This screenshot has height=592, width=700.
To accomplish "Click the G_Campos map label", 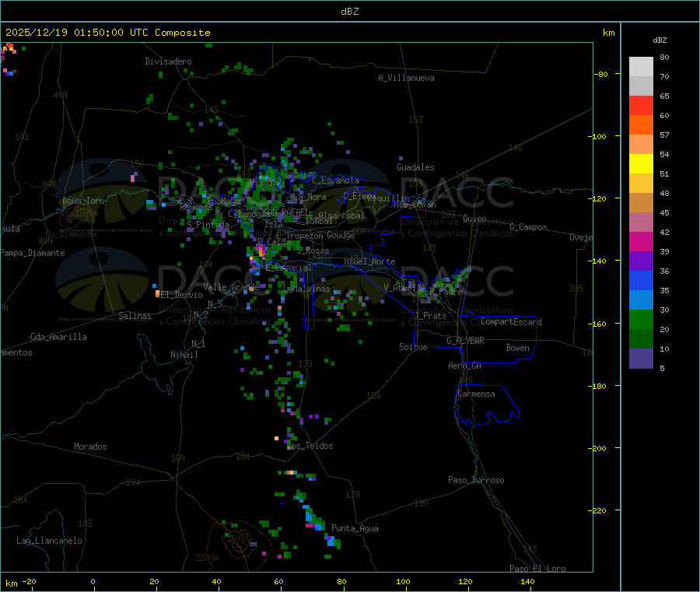I will point(529,227).
